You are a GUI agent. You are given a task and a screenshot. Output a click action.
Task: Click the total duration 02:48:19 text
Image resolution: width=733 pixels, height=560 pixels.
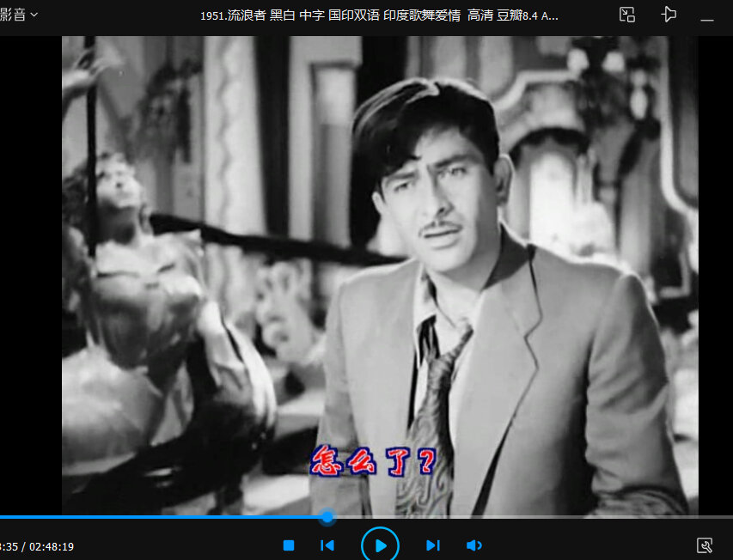click(x=52, y=546)
